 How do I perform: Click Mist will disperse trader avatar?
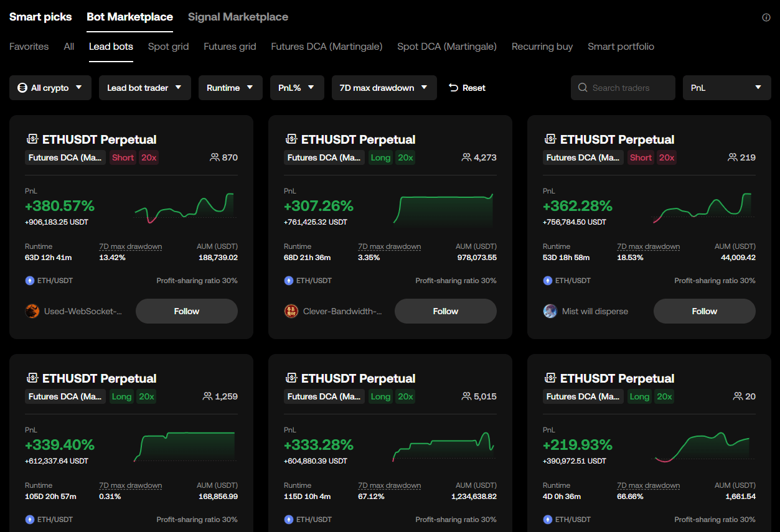(x=550, y=311)
